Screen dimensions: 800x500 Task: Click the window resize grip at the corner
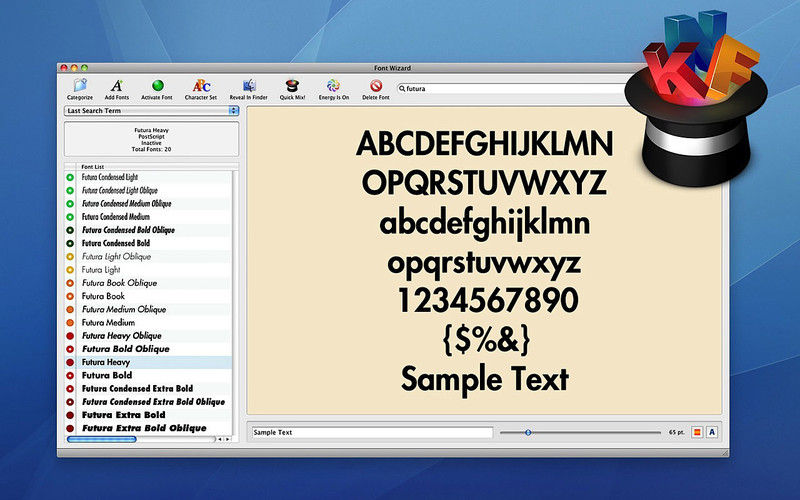pos(724,453)
